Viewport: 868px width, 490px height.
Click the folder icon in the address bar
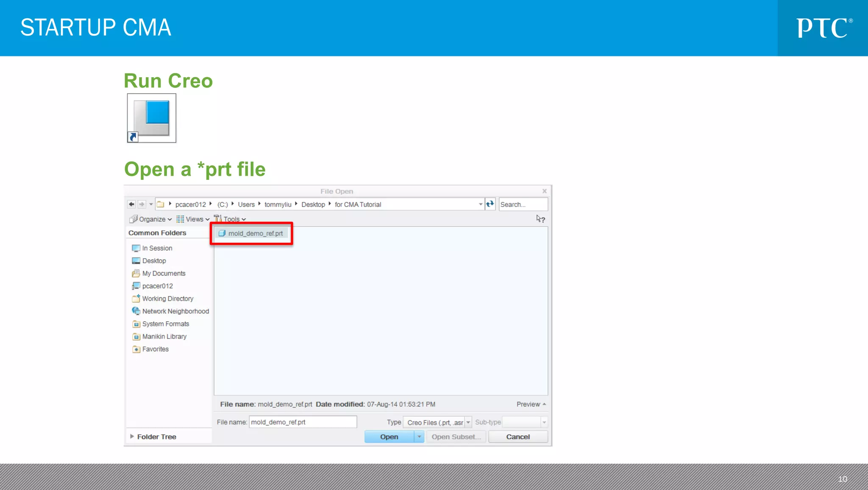tap(161, 204)
